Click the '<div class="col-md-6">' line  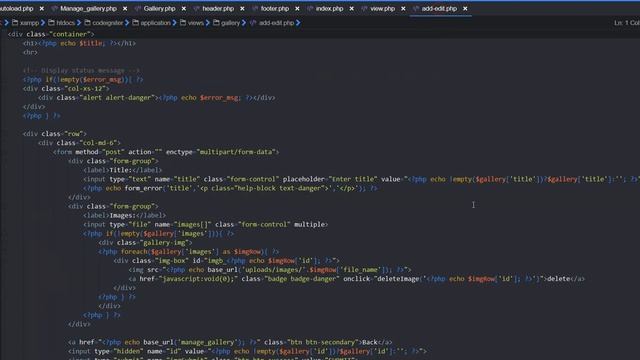(79, 143)
